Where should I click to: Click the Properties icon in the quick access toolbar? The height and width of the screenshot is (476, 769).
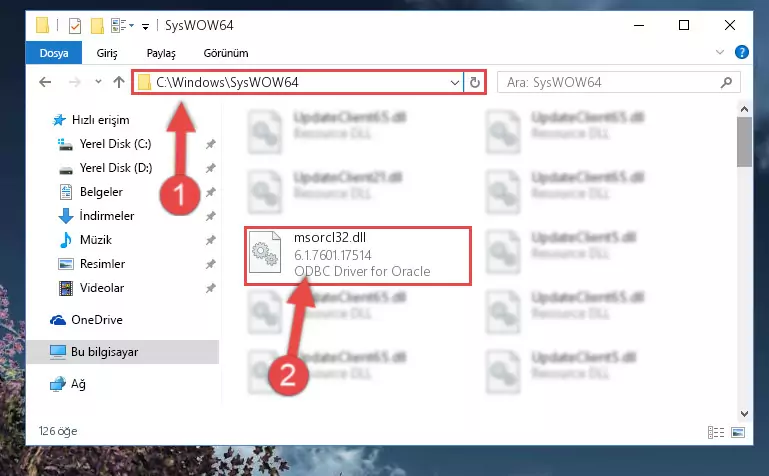pyautogui.click(x=75, y=25)
